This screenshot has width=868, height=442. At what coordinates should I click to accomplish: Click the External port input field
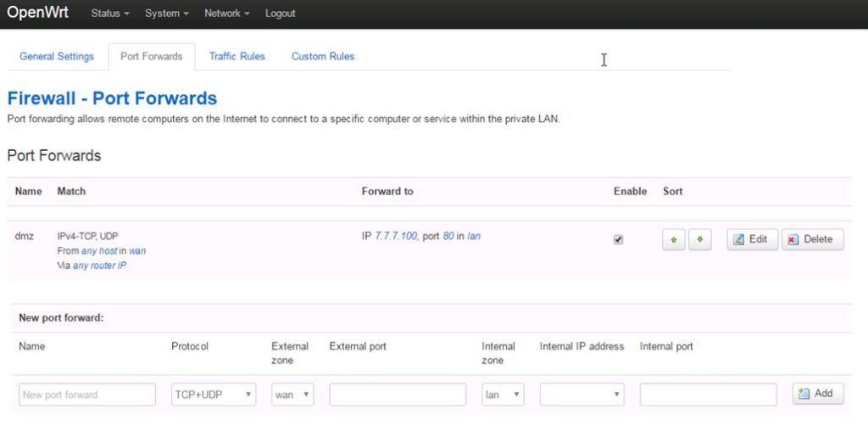(x=398, y=394)
